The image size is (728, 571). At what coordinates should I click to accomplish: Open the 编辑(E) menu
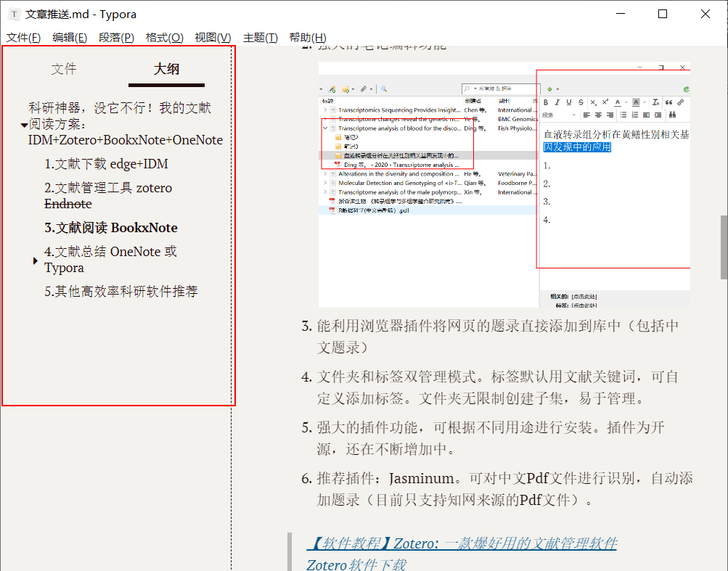(x=70, y=37)
